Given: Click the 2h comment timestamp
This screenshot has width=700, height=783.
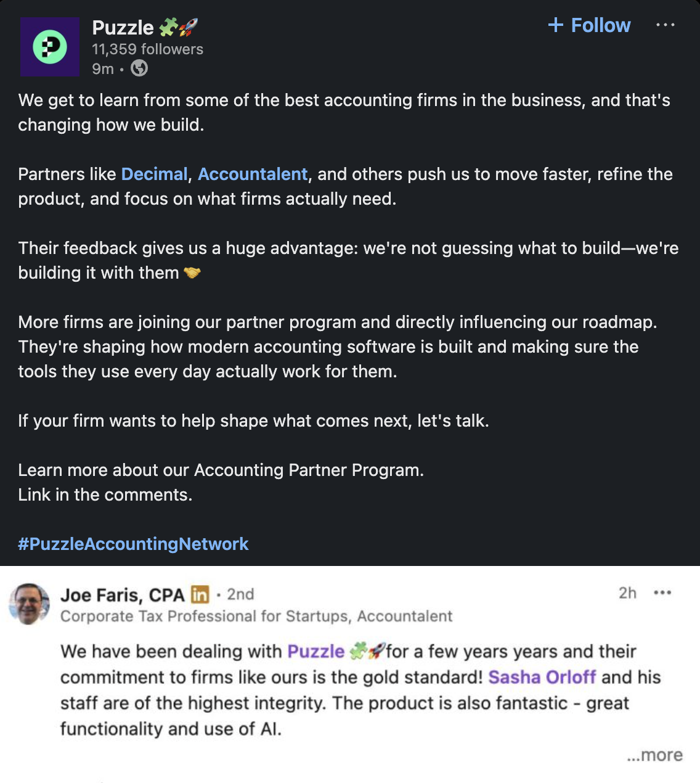Looking at the screenshot, I should click(627, 593).
